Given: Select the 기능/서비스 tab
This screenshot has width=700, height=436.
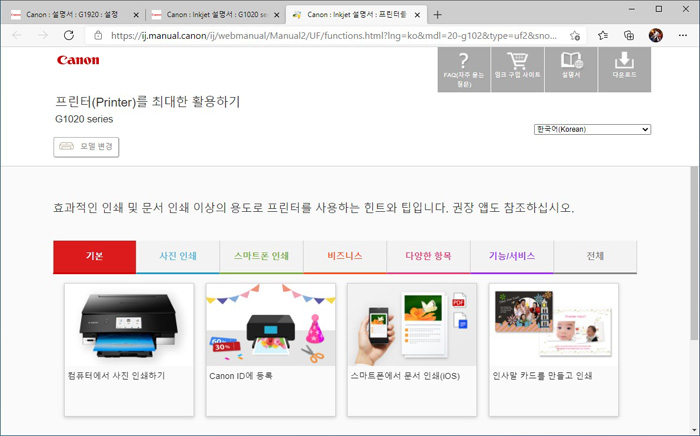Looking at the screenshot, I should click(512, 257).
